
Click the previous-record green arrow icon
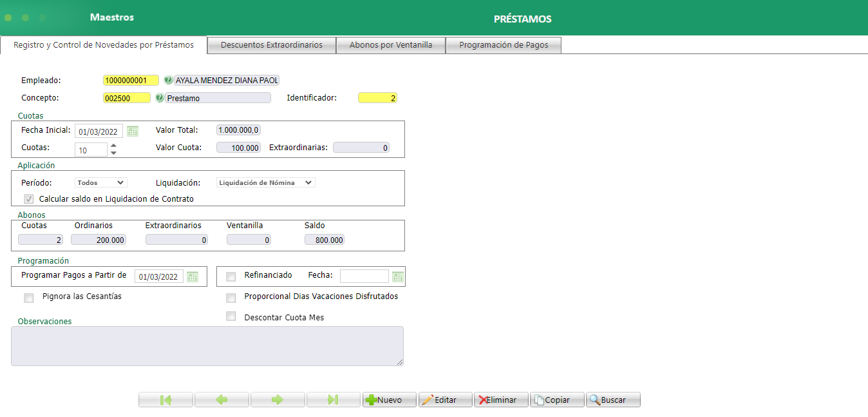pyautogui.click(x=222, y=399)
